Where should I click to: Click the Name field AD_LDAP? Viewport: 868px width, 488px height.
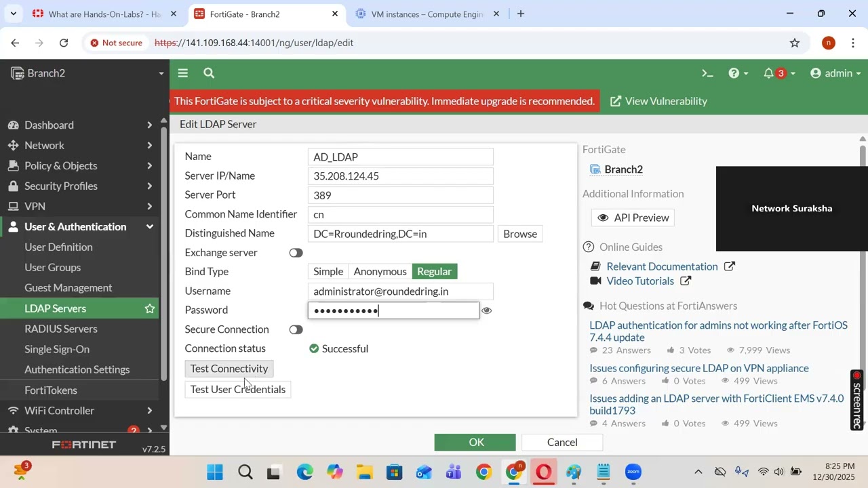pos(400,157)
